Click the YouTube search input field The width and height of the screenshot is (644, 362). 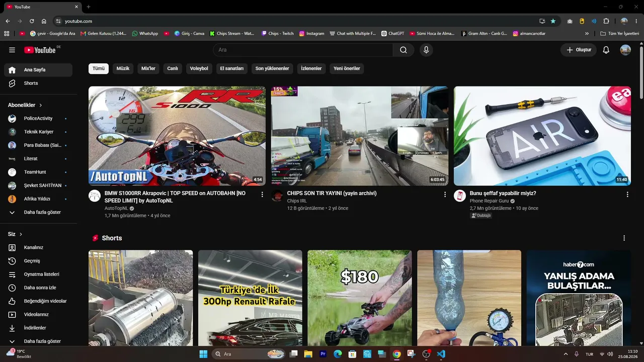click(x=303, y=50)
